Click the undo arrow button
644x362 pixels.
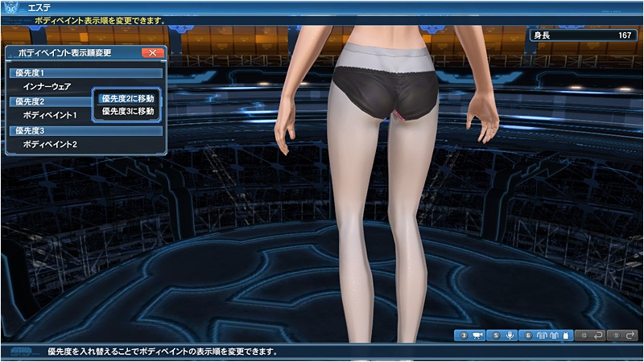(x=590, y=335)
